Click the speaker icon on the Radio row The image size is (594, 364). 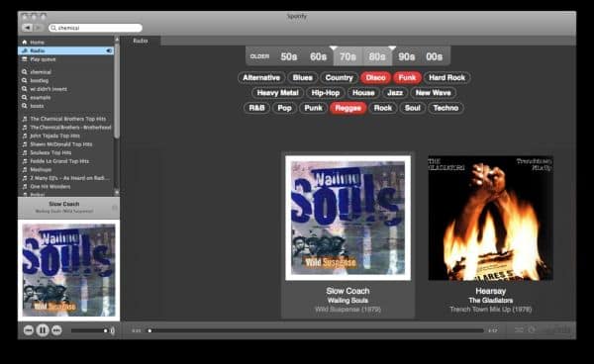[x=109, y=50]
